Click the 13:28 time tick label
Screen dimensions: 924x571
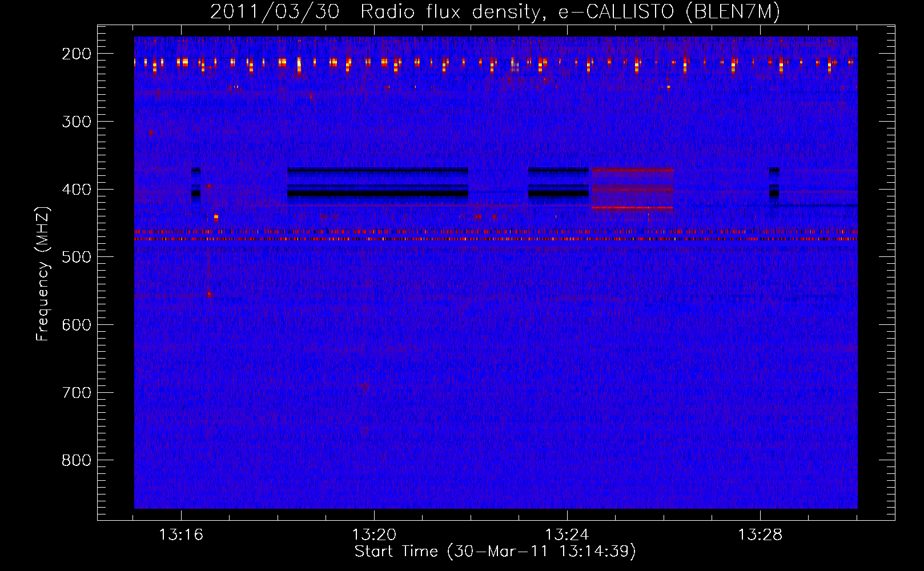760,535
